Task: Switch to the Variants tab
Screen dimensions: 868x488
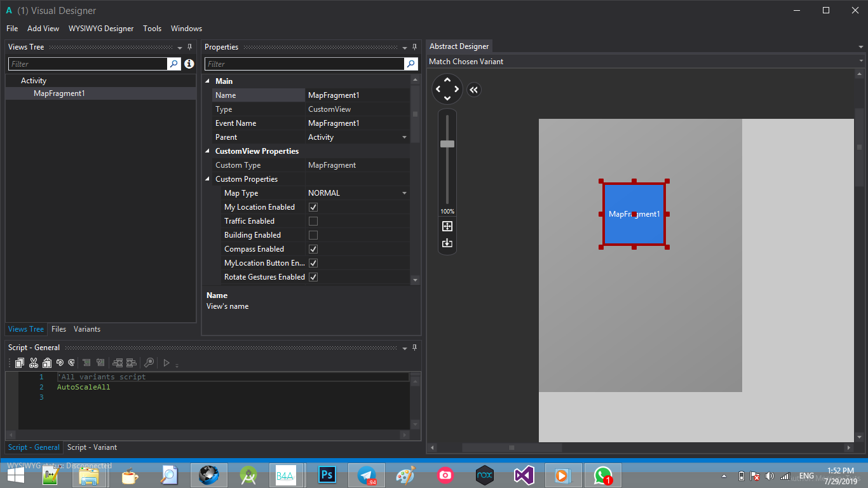Action: click(x=87, y=329)
